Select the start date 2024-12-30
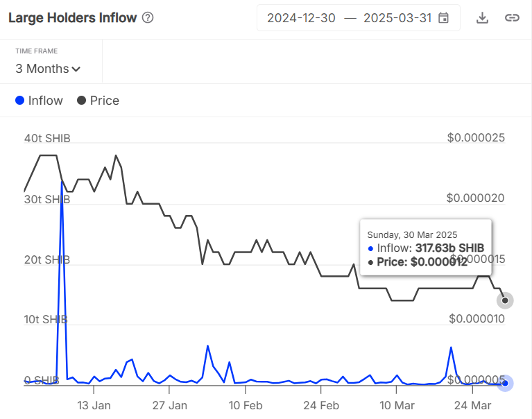This screenshot has width=532, height=419. coord(301,17)
